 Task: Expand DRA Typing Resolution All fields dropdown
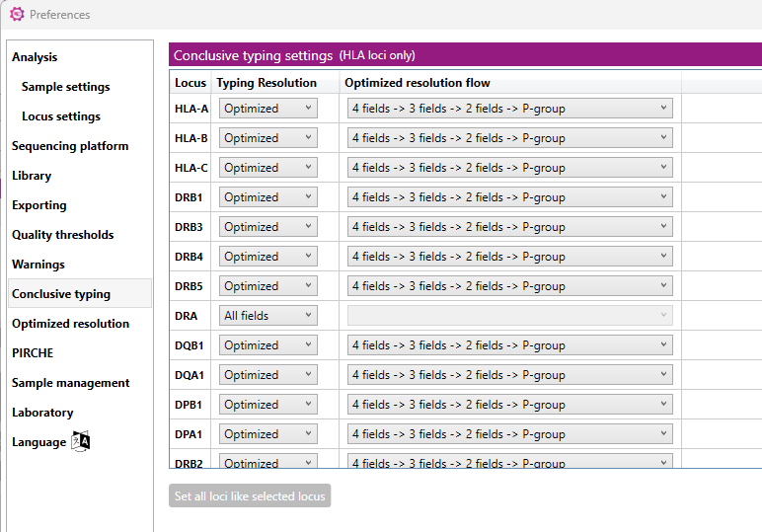tap(268, 316)
